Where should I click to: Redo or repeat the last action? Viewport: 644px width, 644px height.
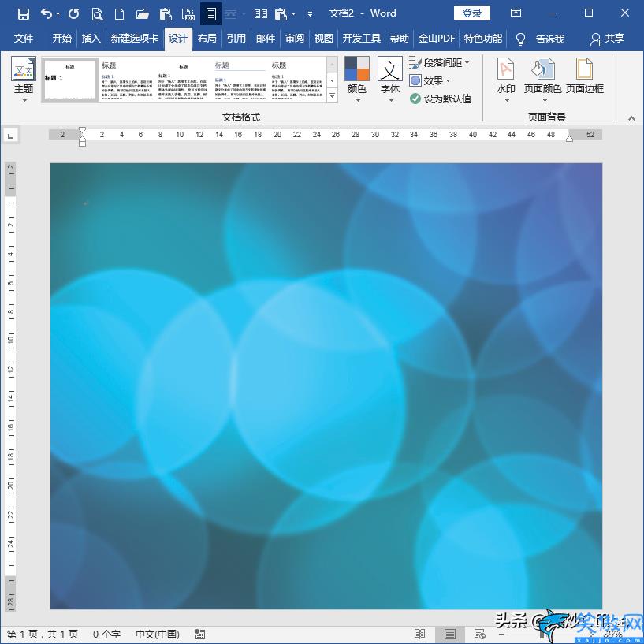(74, 14)
